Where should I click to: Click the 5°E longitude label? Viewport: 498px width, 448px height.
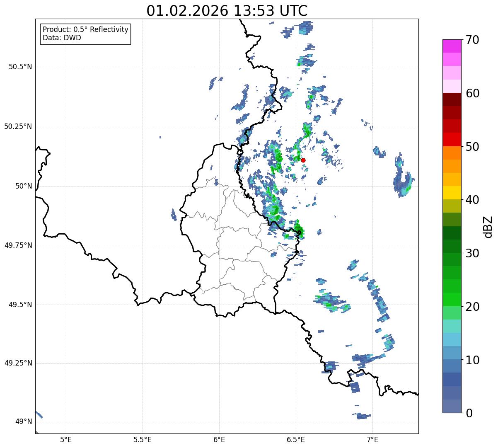click(66, 440)
